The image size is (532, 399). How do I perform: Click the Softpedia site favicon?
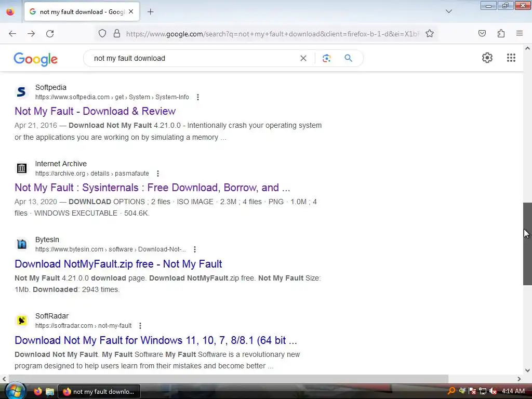point(22,92)
